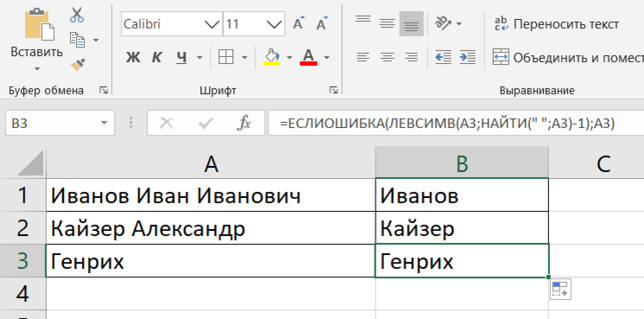Select row 3 header
Viewport: 644px width, 319px height.
22,260
